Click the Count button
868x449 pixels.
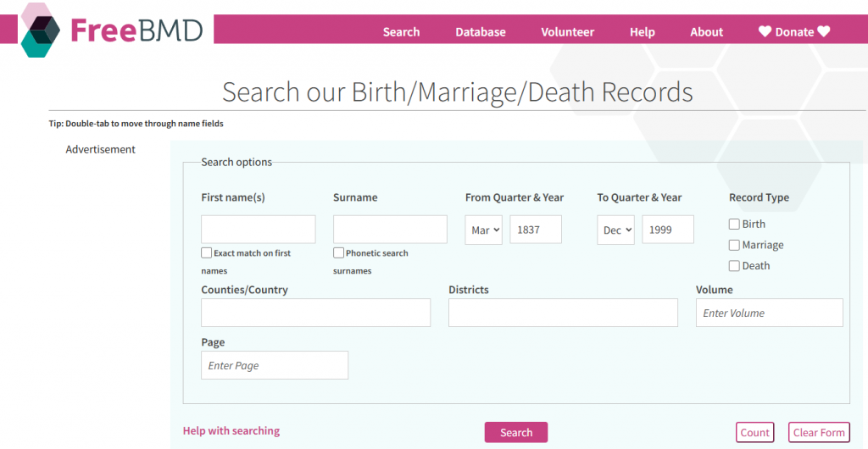pos(754,432)
